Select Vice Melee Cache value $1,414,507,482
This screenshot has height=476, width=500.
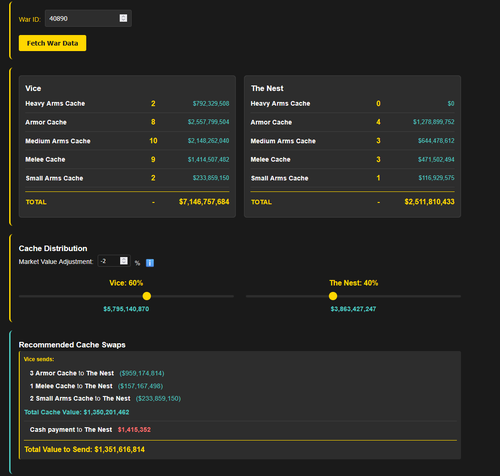(x=208, y=159)
